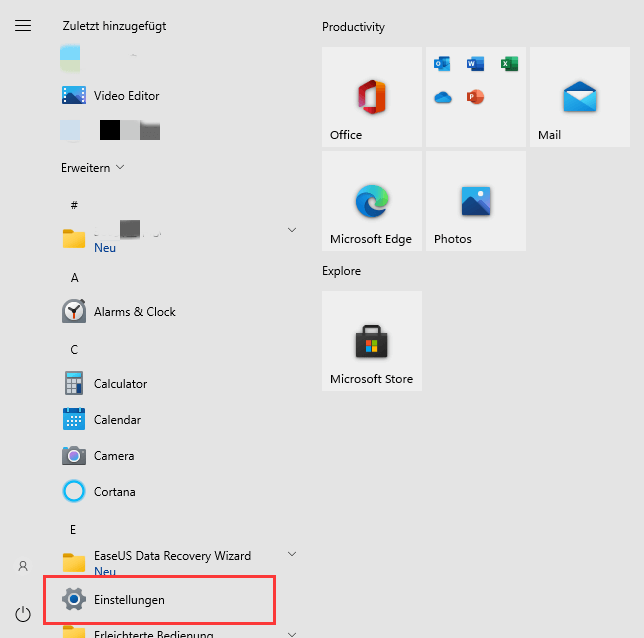The height and width of the screenshot is (638, 644).
Task: Open the Microsoft Store tile
Action: click(372, 341)
